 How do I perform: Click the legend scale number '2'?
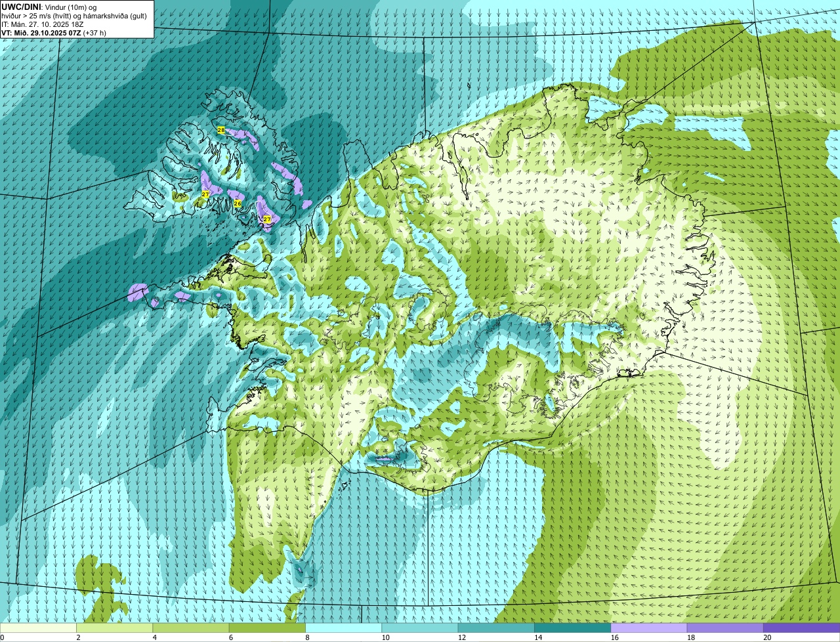pos(78,637)
